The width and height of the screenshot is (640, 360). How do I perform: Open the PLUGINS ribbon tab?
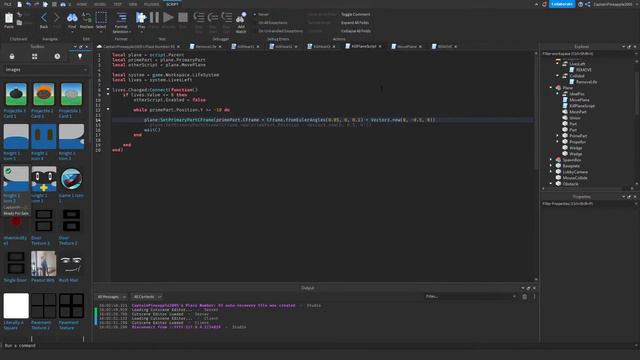click(151, 4)
